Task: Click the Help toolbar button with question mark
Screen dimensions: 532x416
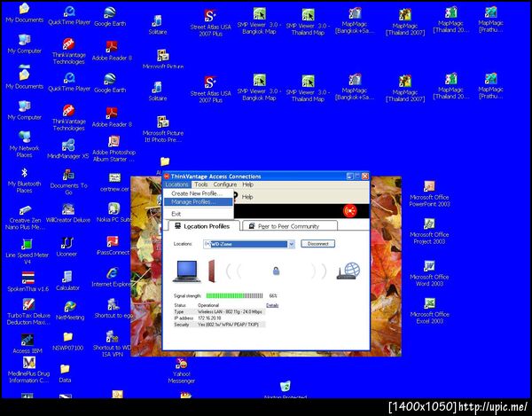Action: point(245,196)
